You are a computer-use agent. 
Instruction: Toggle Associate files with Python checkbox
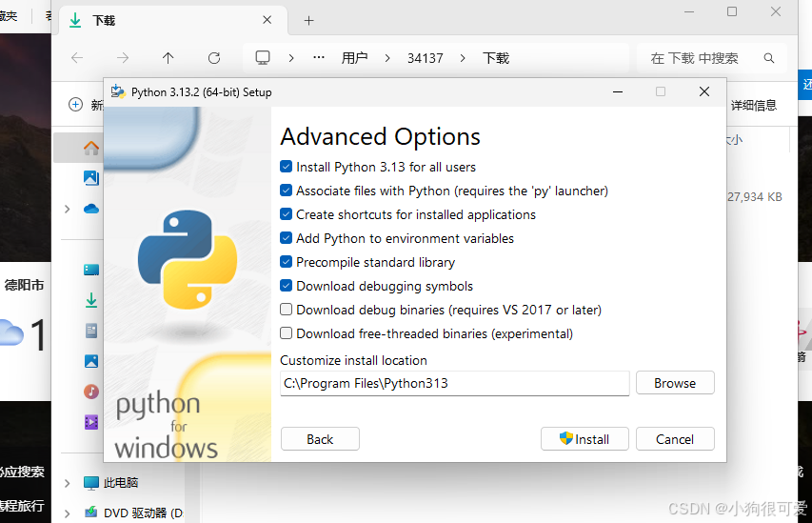[x=286, y=191]
